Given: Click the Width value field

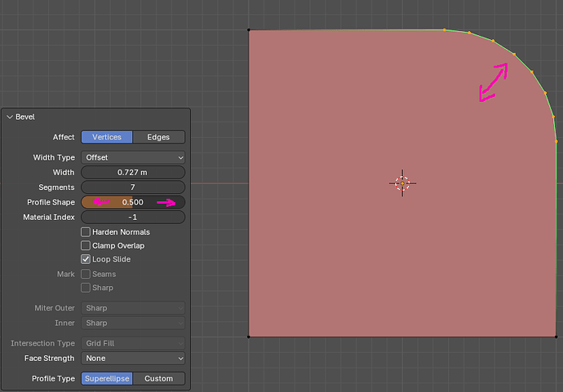Looking at the screenshot, I should (x=133, y=173).
